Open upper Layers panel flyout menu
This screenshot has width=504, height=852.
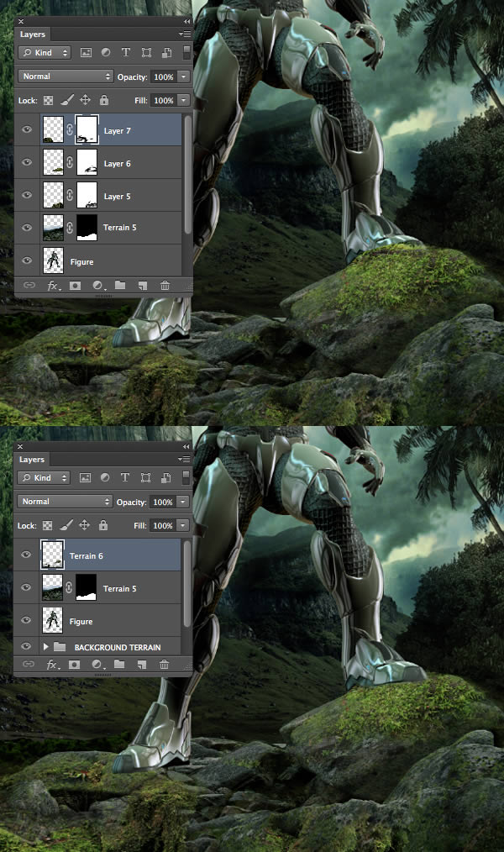click(185, 34)
